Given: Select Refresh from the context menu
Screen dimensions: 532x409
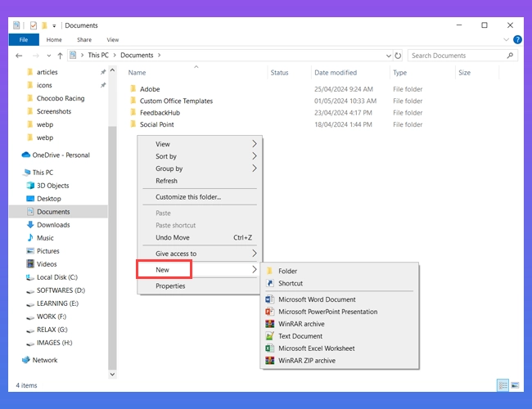Looking at the screenshot, I should [166, 181].
